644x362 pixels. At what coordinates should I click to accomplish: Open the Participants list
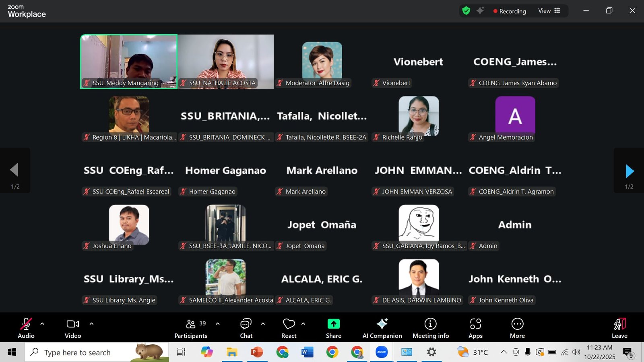191,328
